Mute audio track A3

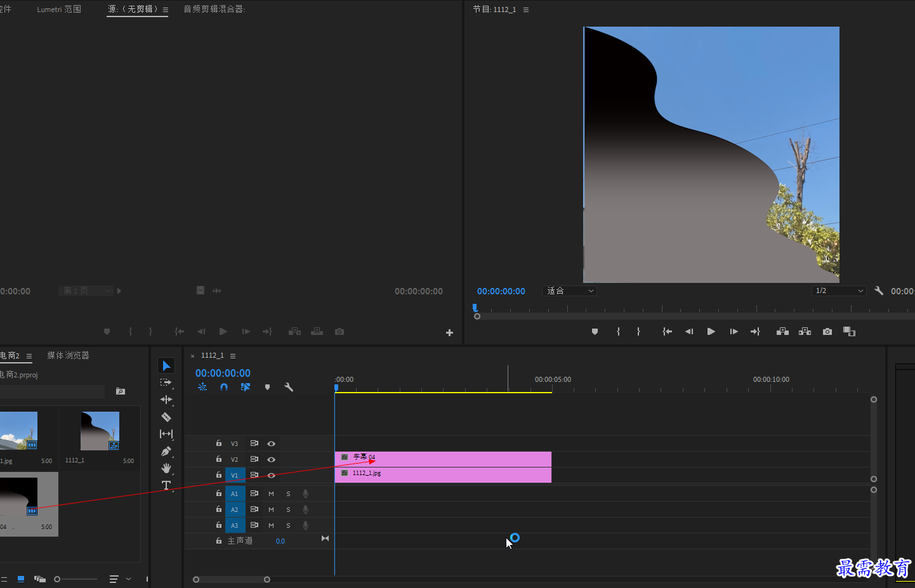tap(271, 525)
